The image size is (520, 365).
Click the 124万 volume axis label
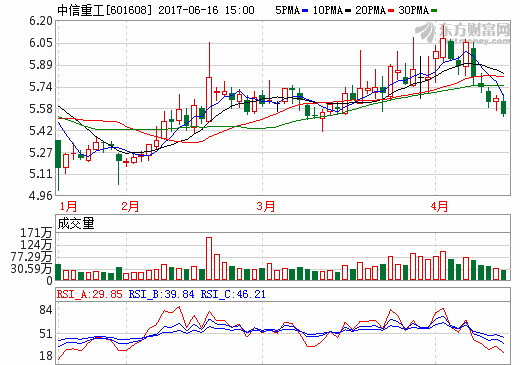point(36,245)
